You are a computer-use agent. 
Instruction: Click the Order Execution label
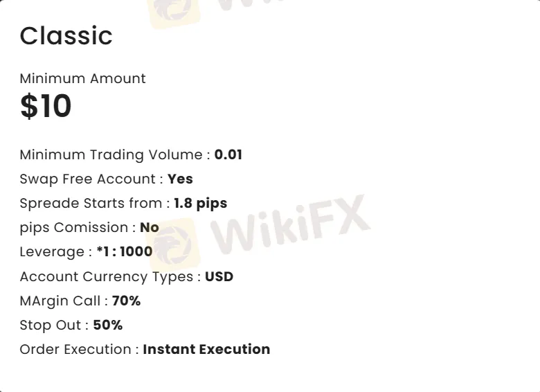click(x=79, y=349)
